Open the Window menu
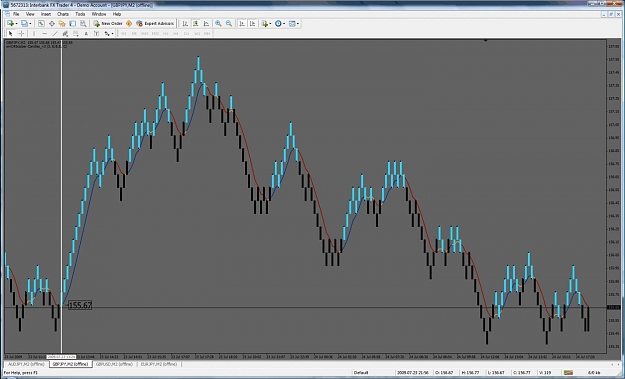Viewport: 625px width, 379px height. click(99, 14)
